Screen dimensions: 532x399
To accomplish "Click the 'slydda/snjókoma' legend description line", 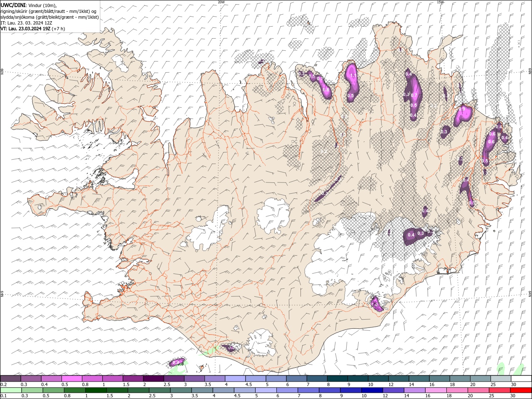I will coord(49,17).
